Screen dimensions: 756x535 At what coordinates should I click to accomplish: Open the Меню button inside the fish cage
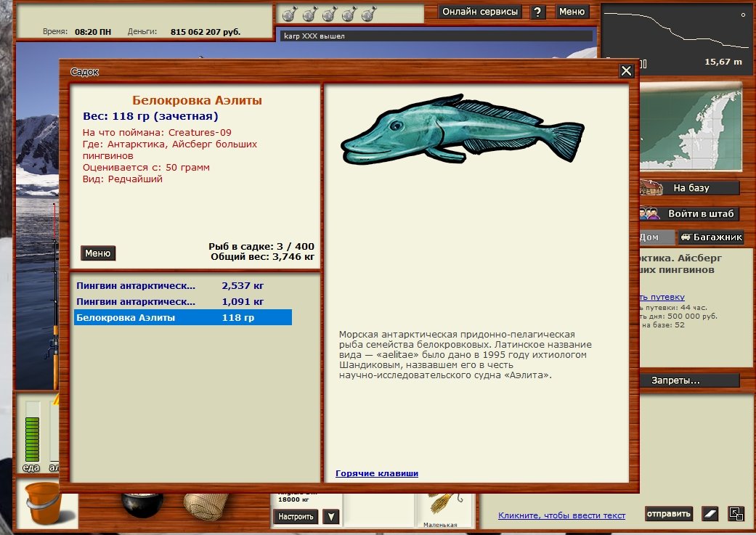point(98,253)
